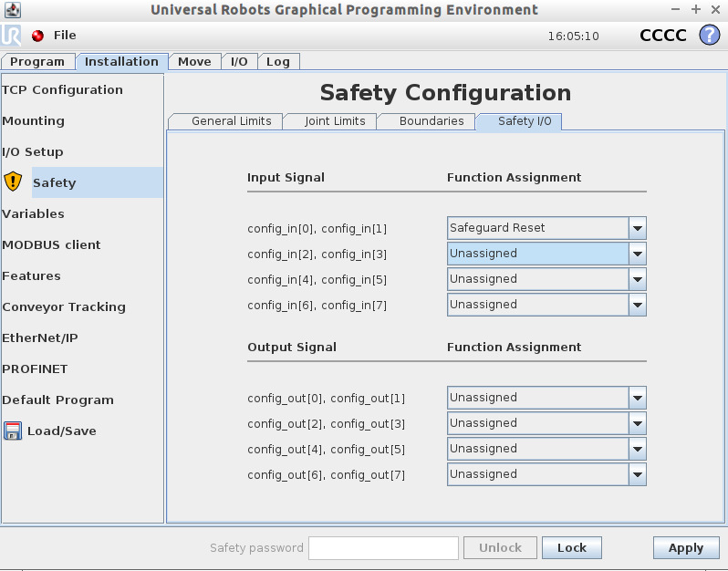Image resolution: width=728 pixels, height=571 pixels.
Task: Click the config_out[0], config_out[1] label
Action: pos(326,399)
